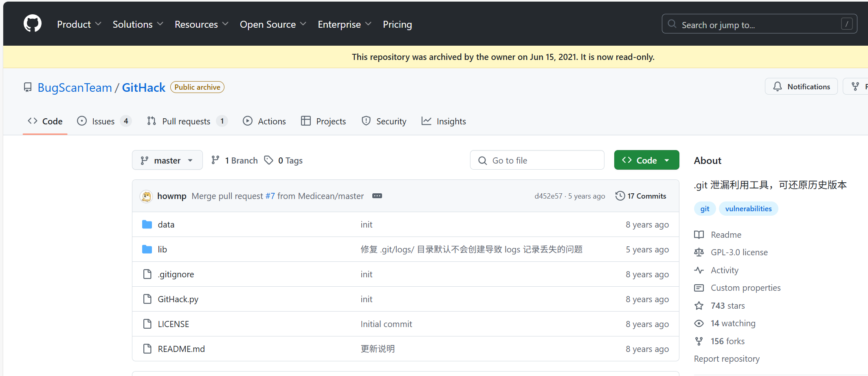This screenshot has height=376, width=868.
Task: Open the lib commit message about .git/logs/
Action: (x=472, y=250)
